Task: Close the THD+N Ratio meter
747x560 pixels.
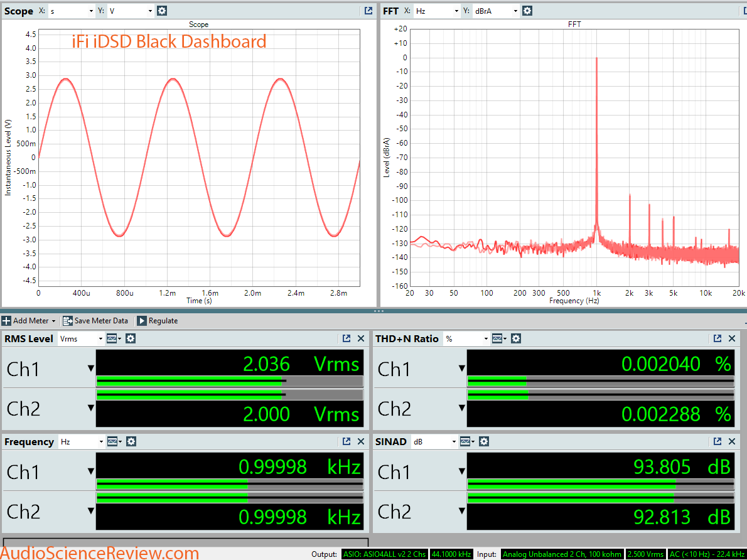Action: (x=732, y=338)
